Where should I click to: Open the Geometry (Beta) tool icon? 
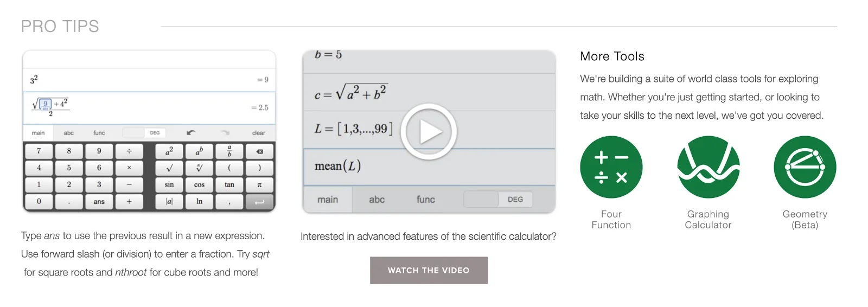(x=805, y=167)
